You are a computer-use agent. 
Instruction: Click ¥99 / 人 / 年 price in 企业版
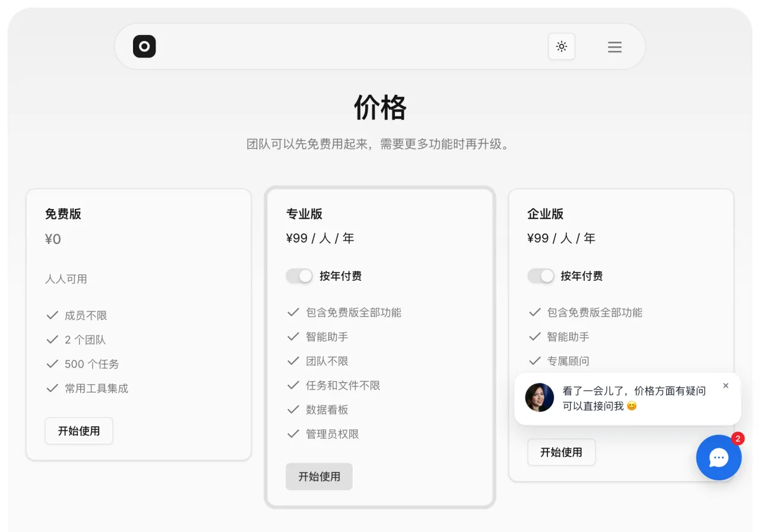click(x=561, y=238)
